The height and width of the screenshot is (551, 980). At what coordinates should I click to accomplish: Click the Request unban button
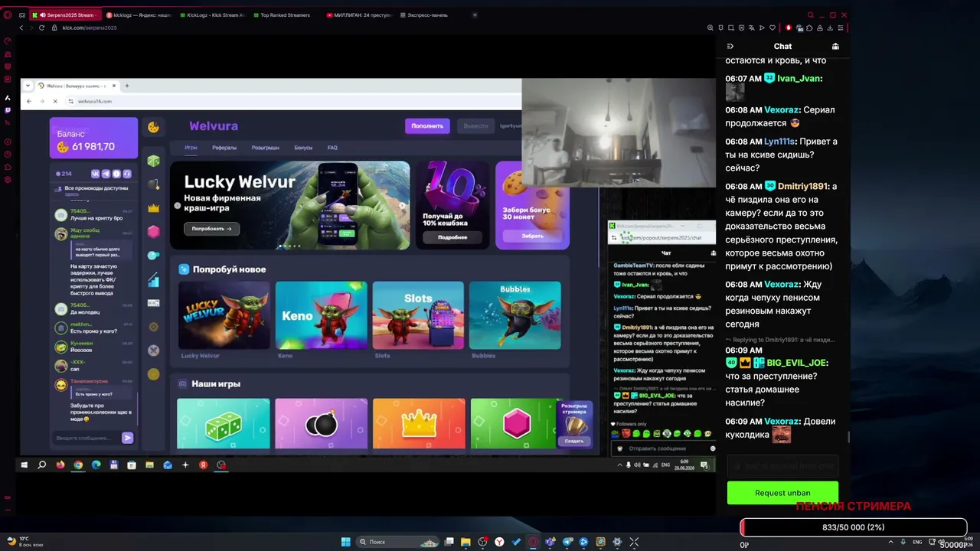(x=782, y=493)
